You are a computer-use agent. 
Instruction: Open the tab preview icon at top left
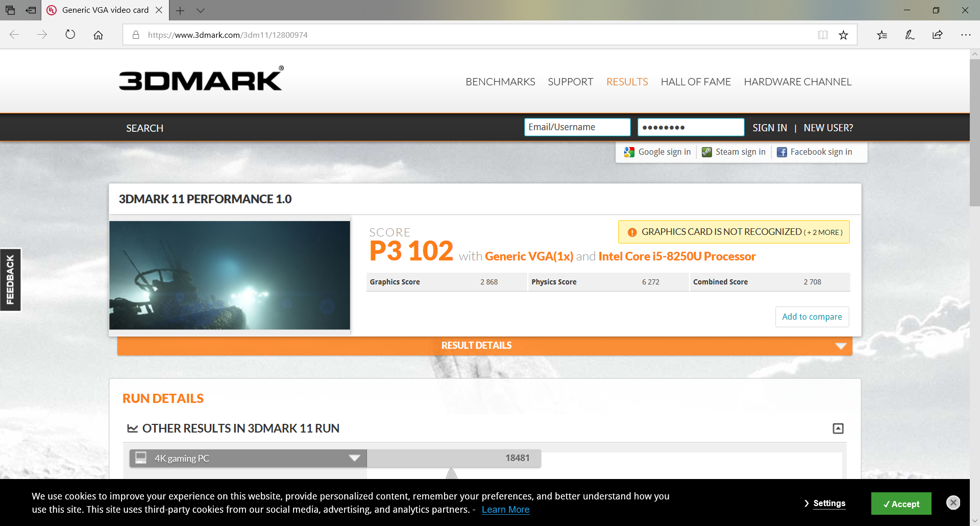[x=10, y=10]
